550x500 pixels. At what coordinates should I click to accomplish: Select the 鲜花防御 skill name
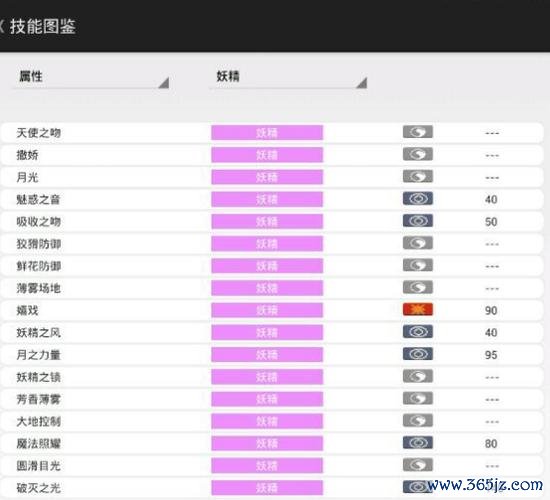(x=39, y=266)
